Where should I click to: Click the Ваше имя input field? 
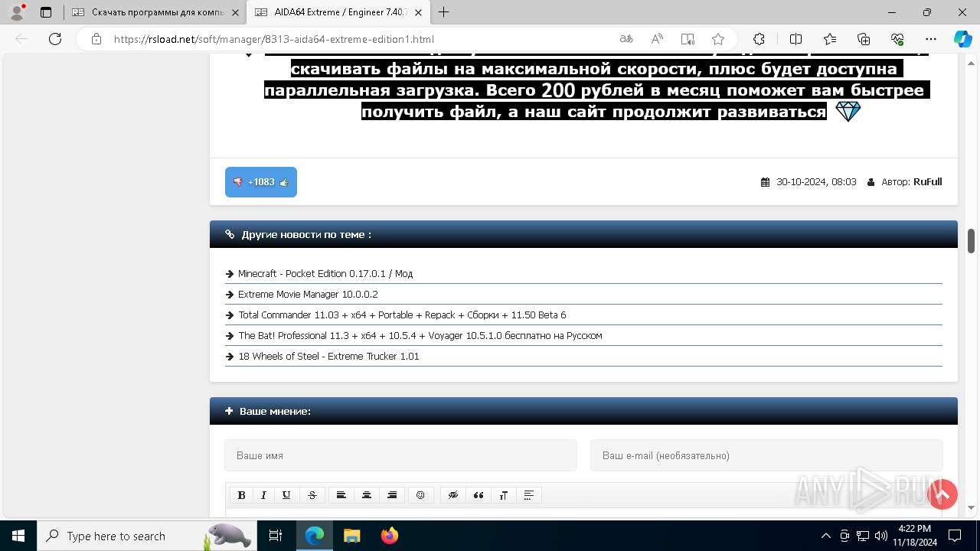pyautogui.click(x=400, y=455)
